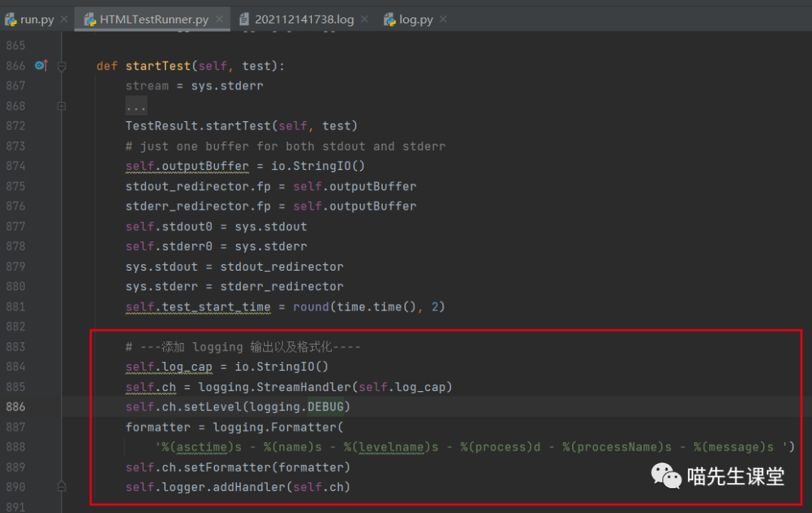Click on 'self.logger.addHandler(self.ch)'
The width and height of the screenshot is (812, 513).
click(238, 487)
